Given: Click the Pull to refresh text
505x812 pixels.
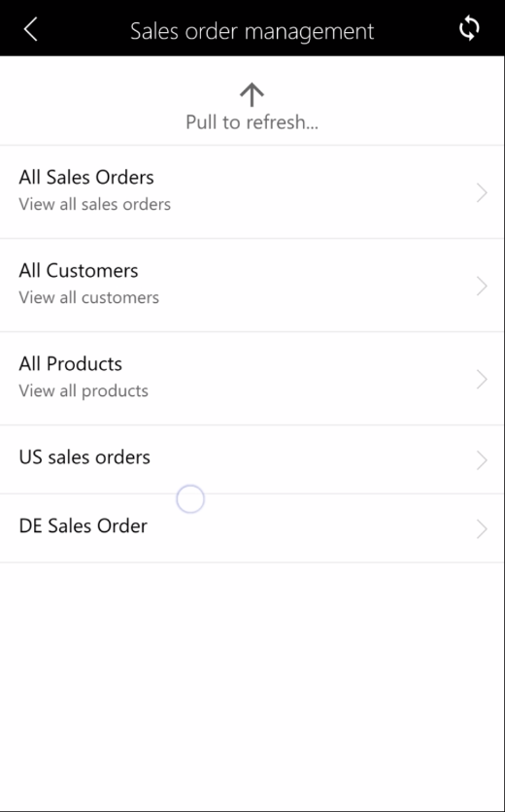Looking at the screenshot, I should coord(252,122).
